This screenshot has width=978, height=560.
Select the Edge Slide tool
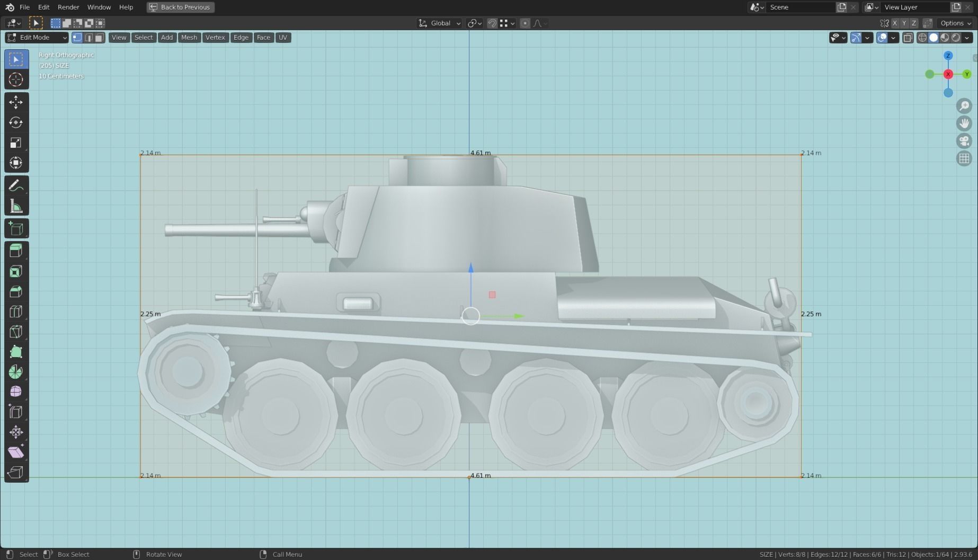16,412
